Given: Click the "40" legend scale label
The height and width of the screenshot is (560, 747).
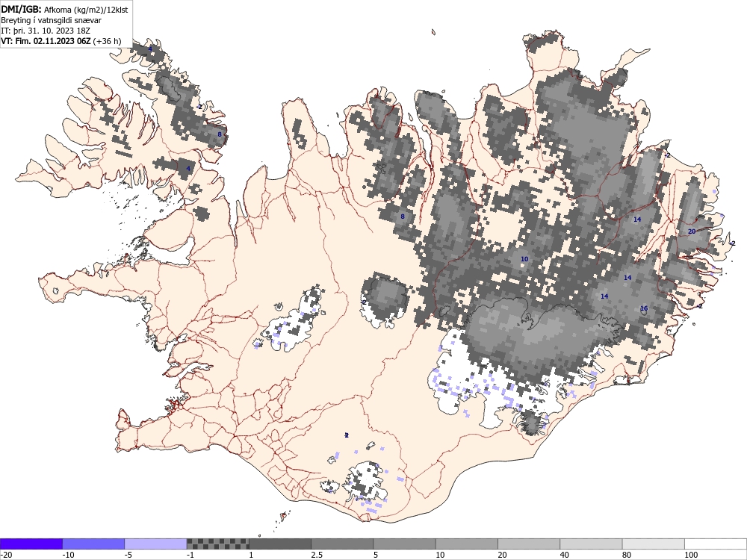Looking at the screenshot, I should [x=564, y=555].
